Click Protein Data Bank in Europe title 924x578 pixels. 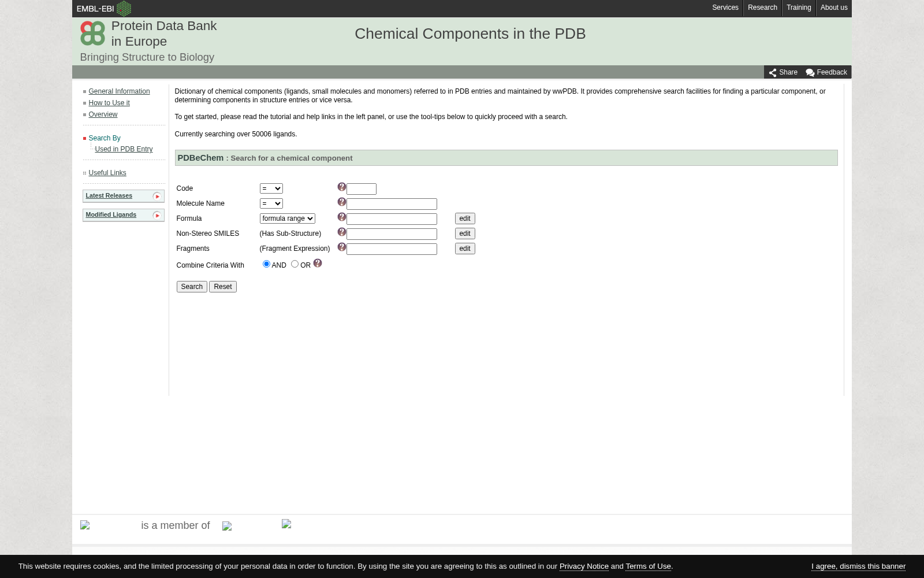tap(164, 34)
